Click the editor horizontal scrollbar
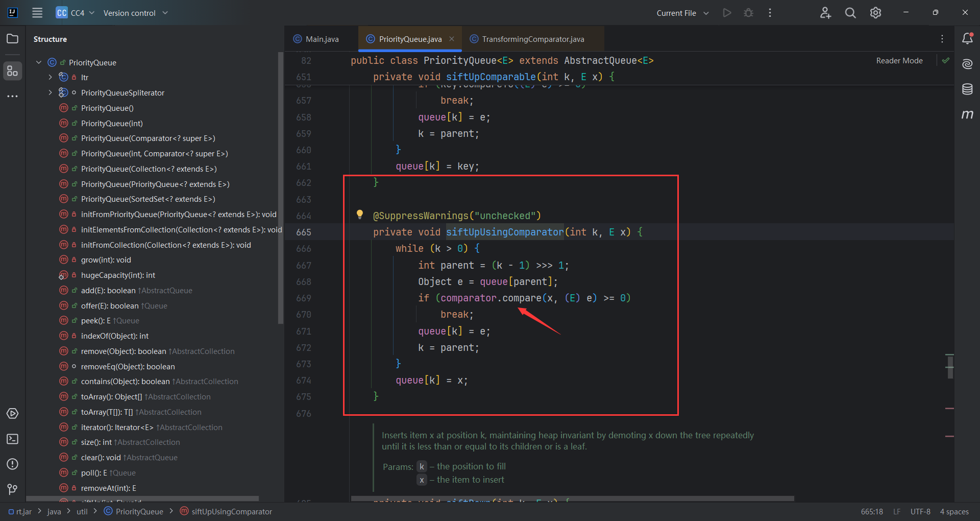Screen dimensions: 980x521 (572, 499)
